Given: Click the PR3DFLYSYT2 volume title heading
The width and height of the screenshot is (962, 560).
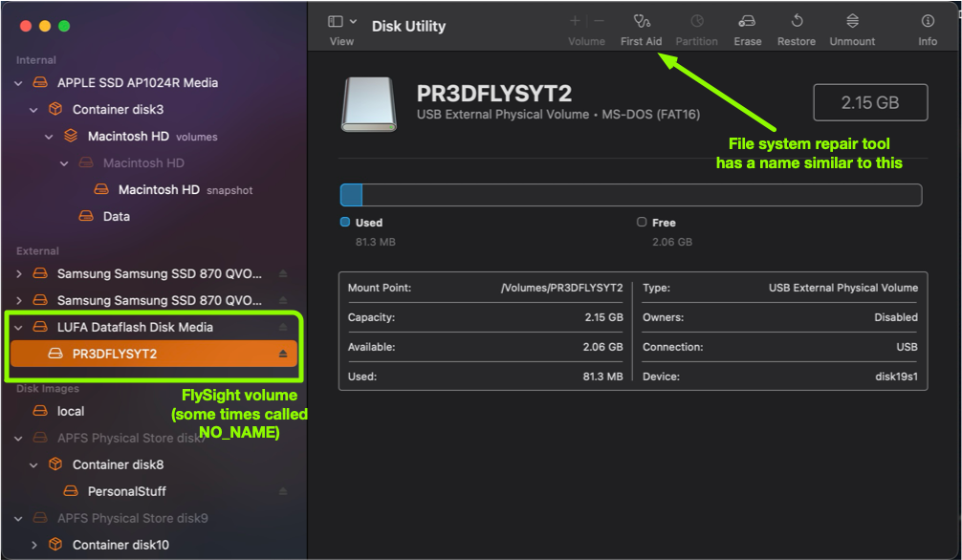Looking at the screenshot, I should point(493,94).
